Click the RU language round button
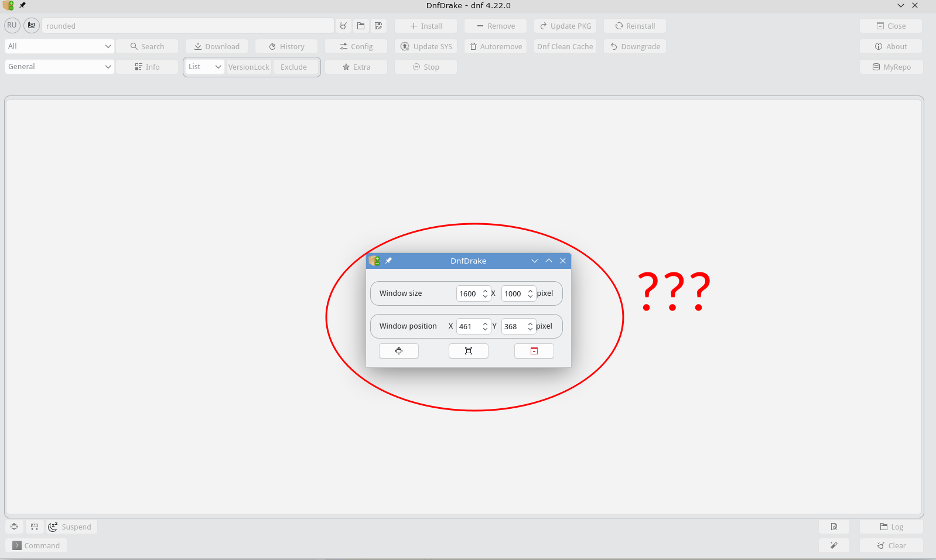 click(x=12, y=26)
